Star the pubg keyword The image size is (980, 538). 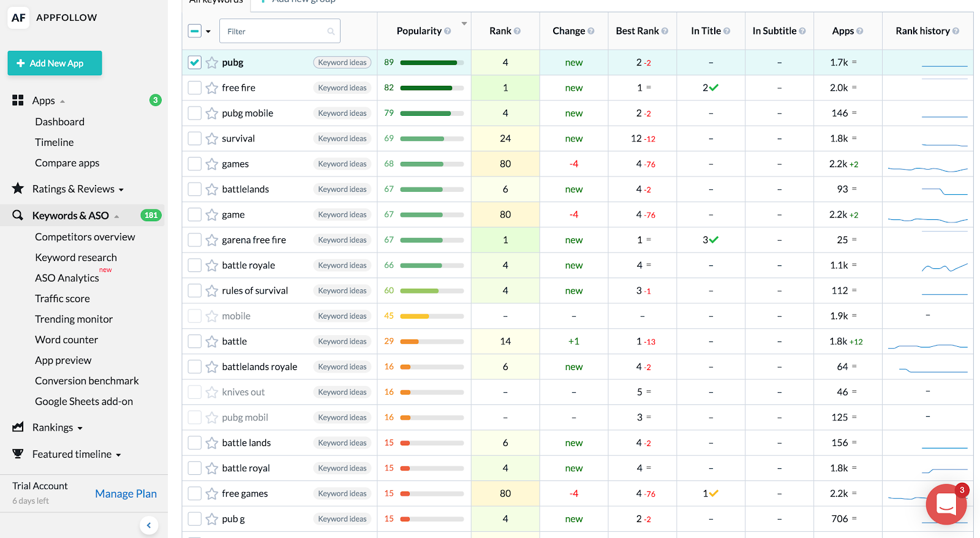point(212,63)
